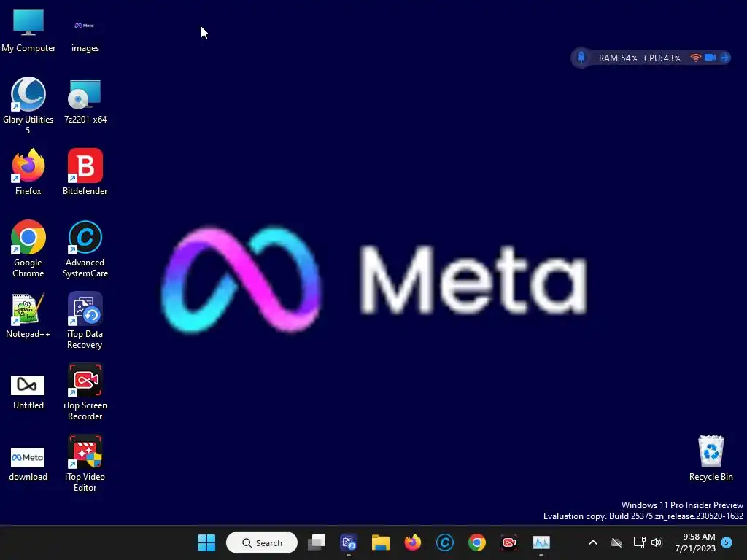747x560 pixels.
Task: Click the CPU: 43% readout
Action: pos(662,58)
